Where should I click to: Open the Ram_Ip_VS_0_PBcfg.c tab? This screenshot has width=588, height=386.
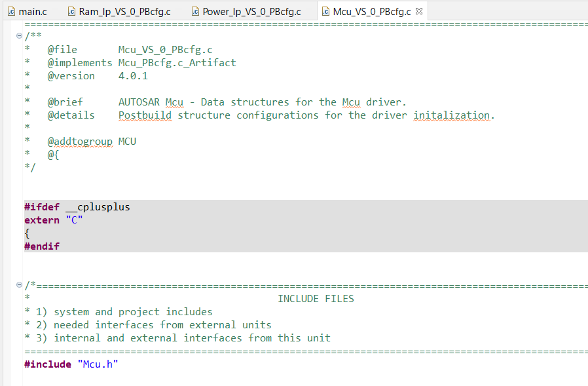pyautogui.click(x=124, y=10)
